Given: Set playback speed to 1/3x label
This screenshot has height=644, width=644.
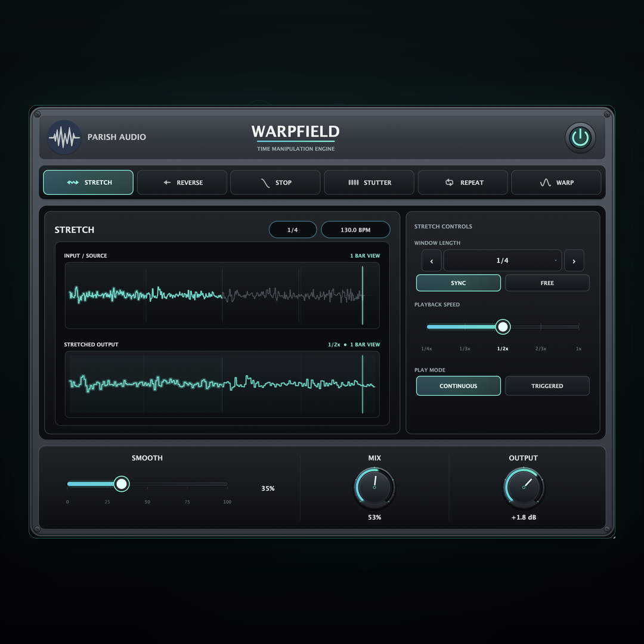Looking at the screenshot, I should (x=465, y=349).
